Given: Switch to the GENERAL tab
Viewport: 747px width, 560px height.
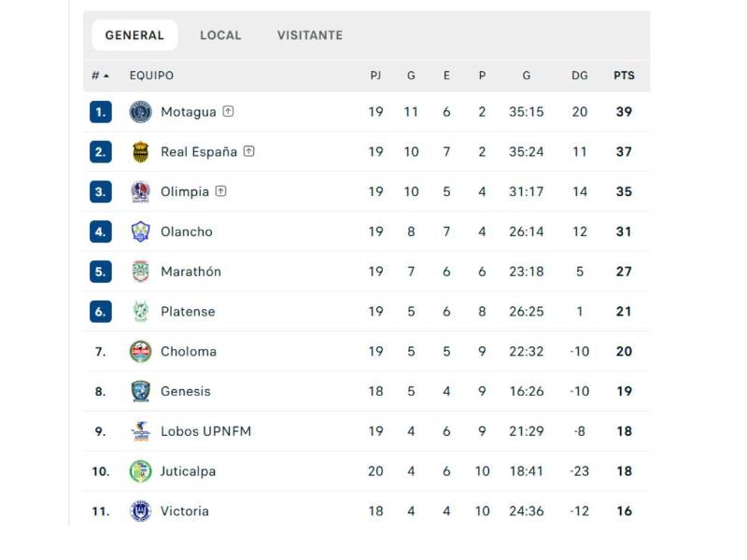Looking at the screenshot, I should [134, 35].
